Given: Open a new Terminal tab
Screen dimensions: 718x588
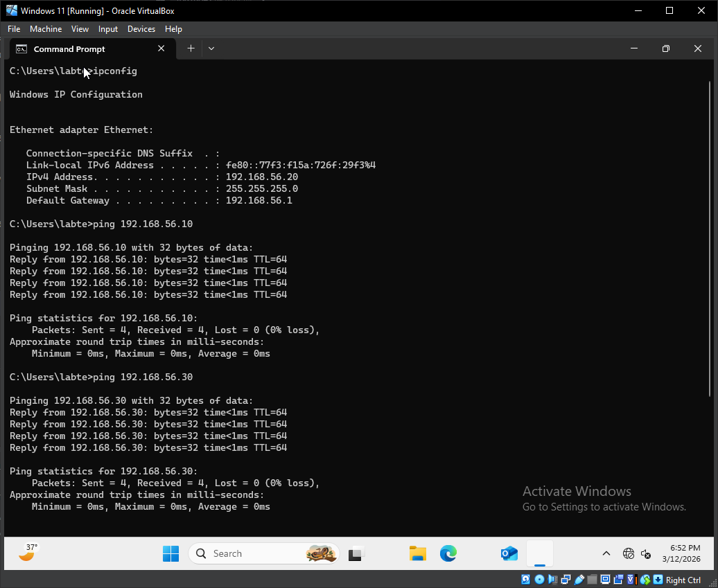Looking at the screenshot, I should 190,48.
